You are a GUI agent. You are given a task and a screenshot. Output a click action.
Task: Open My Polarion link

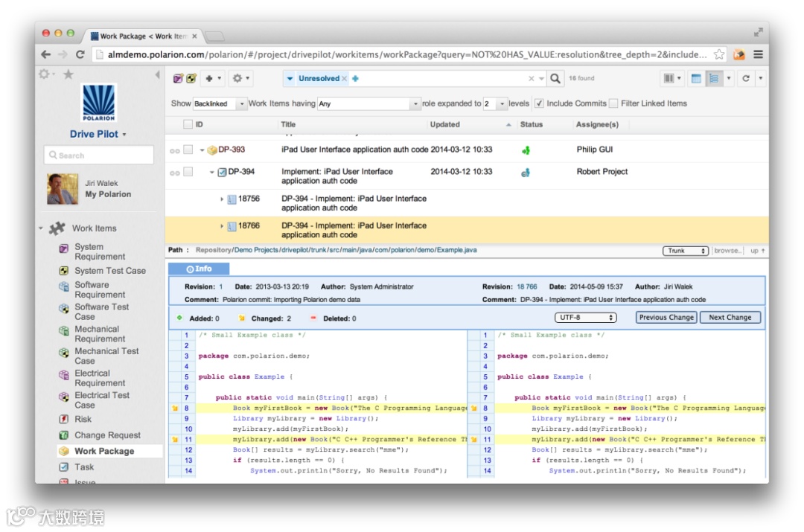(x=108, y=194)
